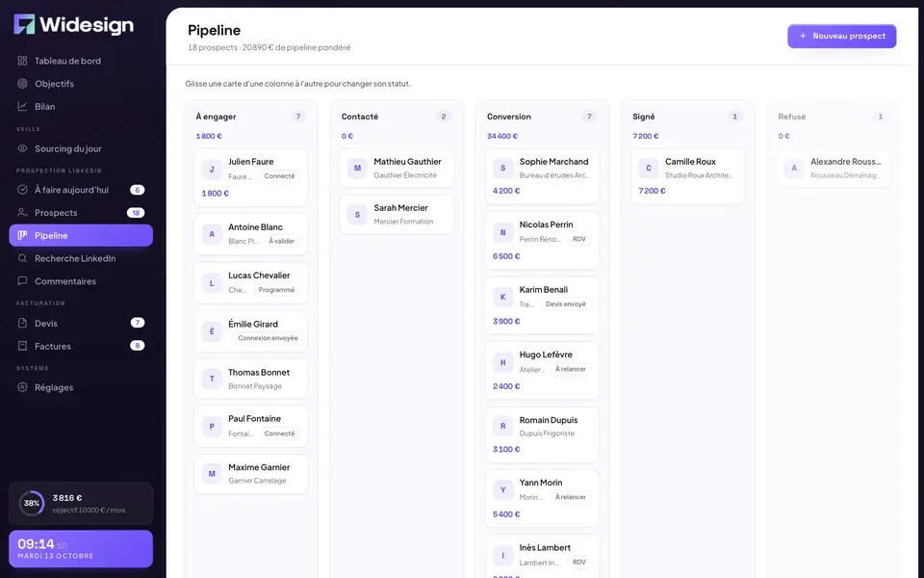Click the S avatar on Sarah Mercier card

point(357,215)
